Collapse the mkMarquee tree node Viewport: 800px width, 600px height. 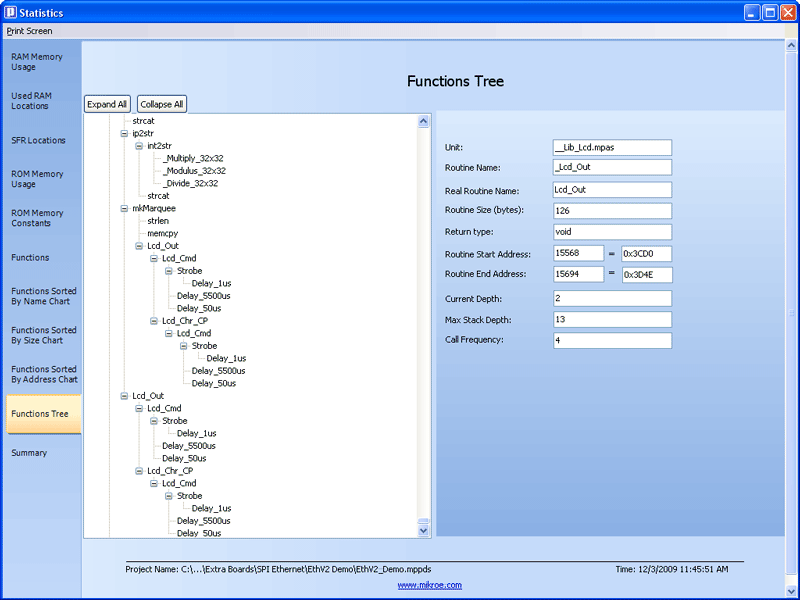click(124, 209)
